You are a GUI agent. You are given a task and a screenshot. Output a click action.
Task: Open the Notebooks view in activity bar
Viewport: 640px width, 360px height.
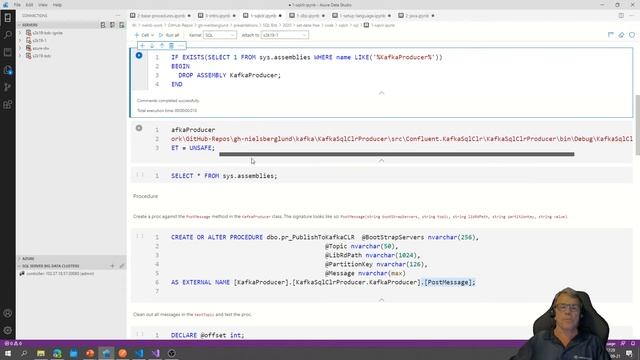[8, 52]
